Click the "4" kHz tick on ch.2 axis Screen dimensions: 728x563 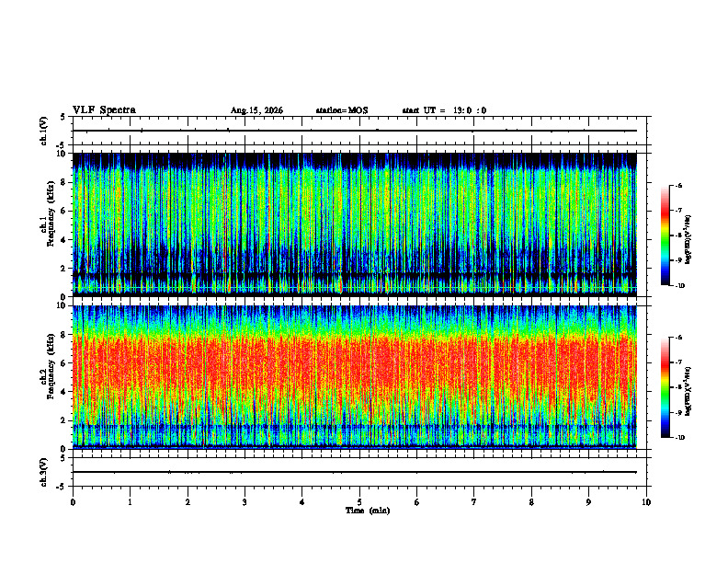point(65,392)
